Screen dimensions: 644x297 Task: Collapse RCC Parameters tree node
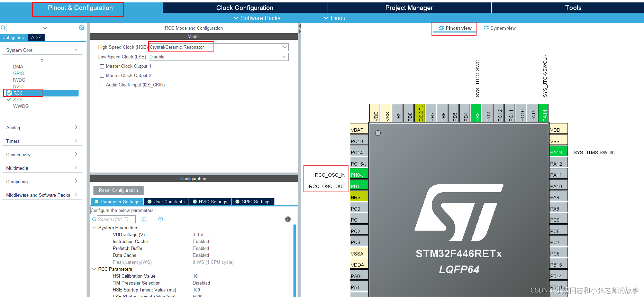94,269
